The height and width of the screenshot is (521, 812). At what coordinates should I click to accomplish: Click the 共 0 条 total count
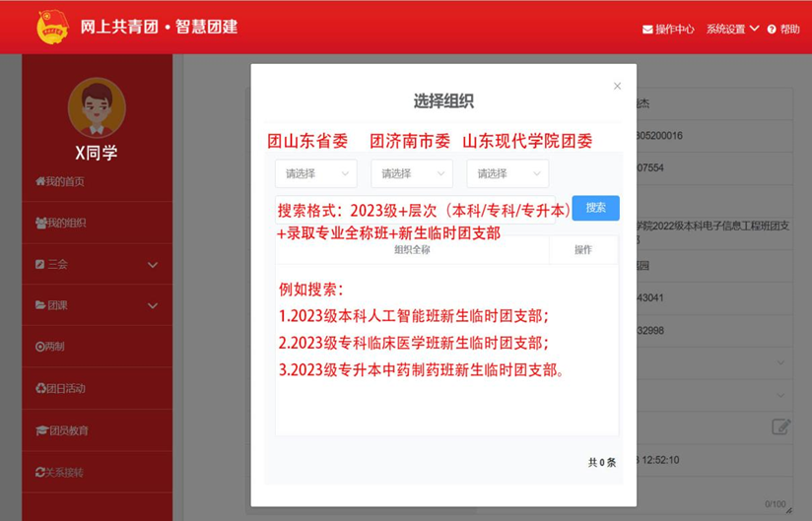pos(602,463)
